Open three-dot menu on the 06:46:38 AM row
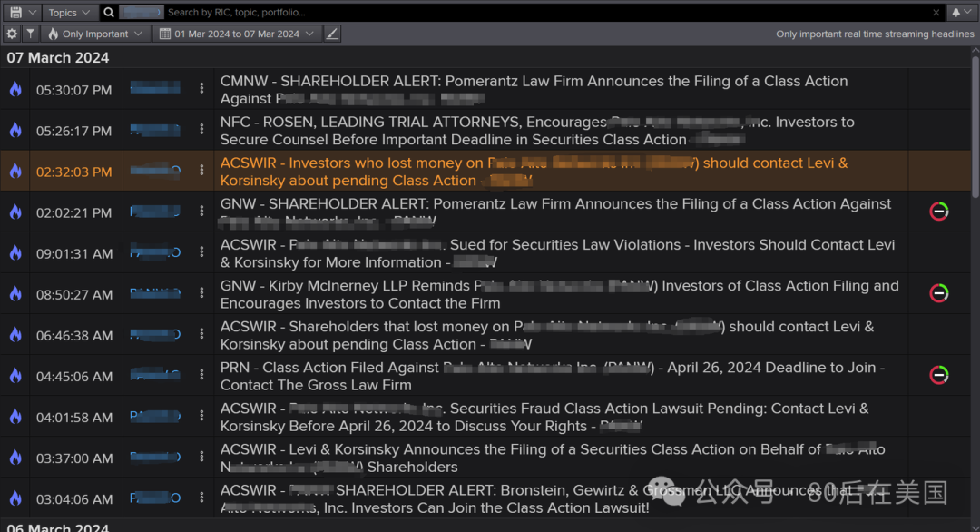Viewport: 980px width, 532px height. [201, 334]
